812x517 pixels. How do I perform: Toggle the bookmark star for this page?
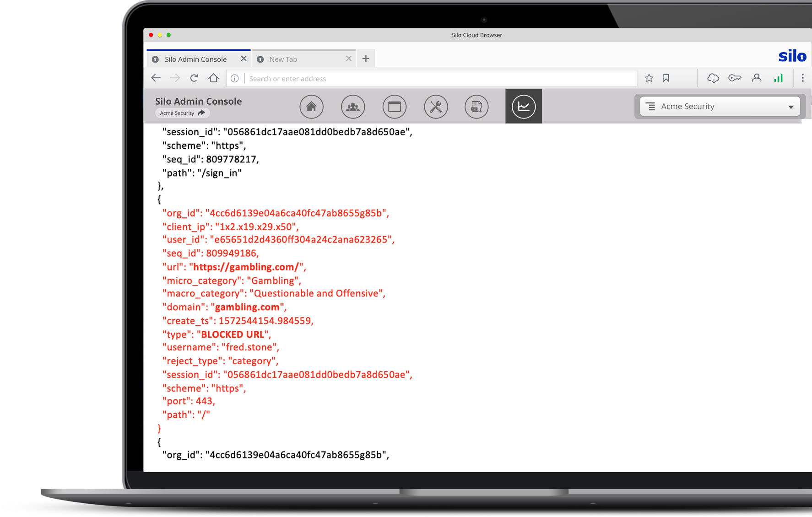649,78
